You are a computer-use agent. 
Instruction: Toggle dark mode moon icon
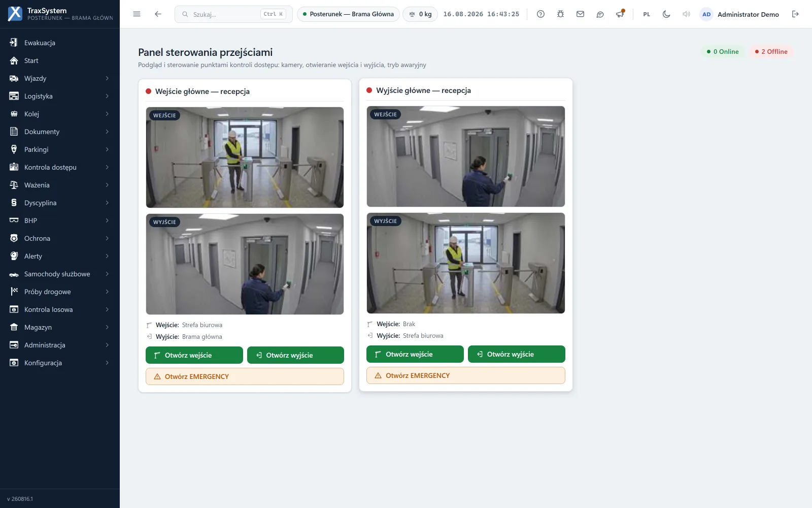[666, 14]
